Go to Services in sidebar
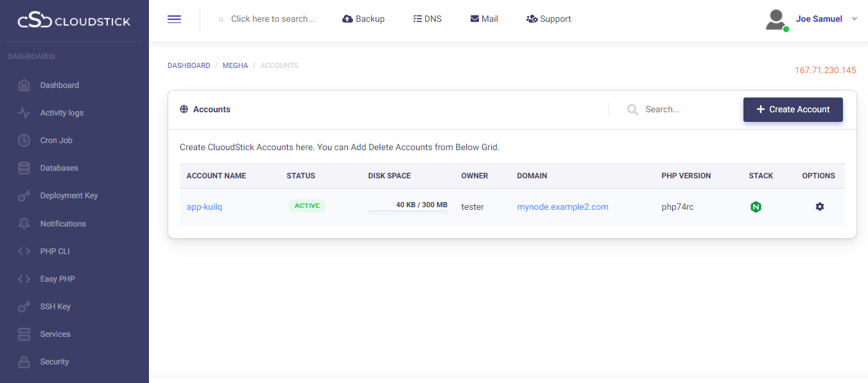This screenshot has width=868, height=383. tap(55, 334)
